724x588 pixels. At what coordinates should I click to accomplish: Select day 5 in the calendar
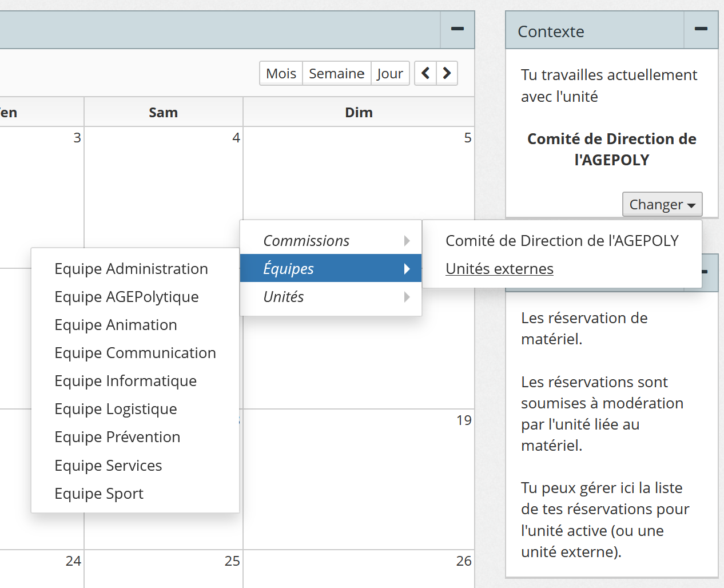coord(468,137)
